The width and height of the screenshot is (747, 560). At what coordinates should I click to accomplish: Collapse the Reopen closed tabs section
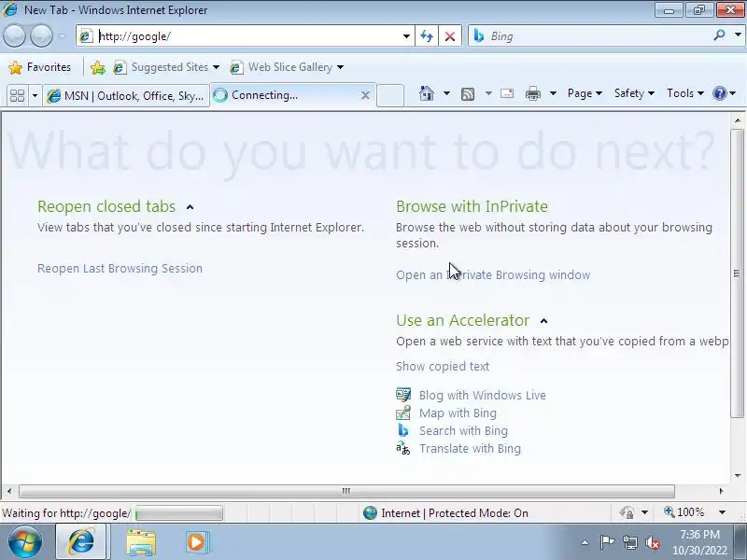coord(190,207)
